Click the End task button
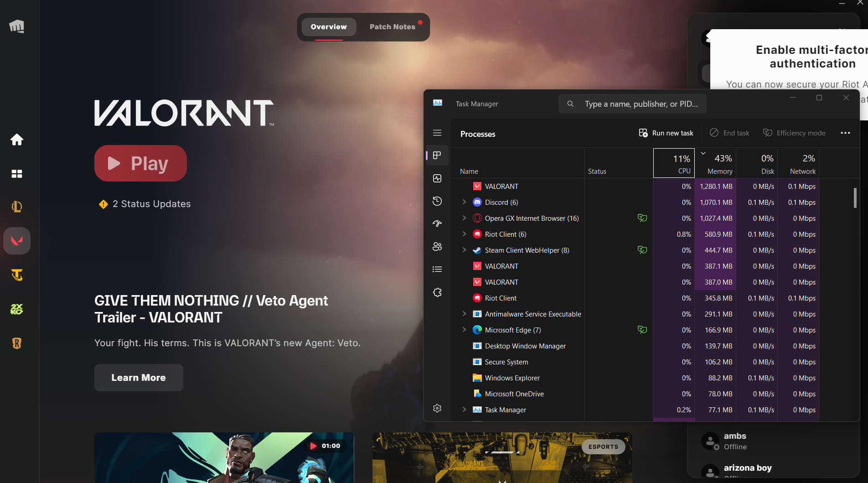Image resolution: width=868 pixels, height=483 pixels. [729, 133]
